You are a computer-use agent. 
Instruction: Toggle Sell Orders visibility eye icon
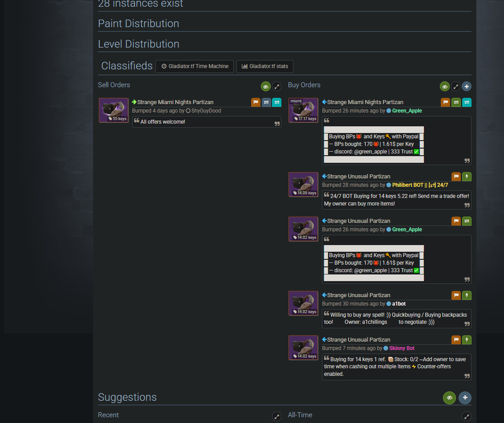coord(265,86)
